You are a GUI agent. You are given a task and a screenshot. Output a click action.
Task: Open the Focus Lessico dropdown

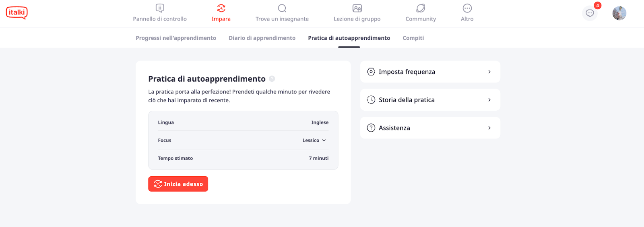(x=314, y=140)
